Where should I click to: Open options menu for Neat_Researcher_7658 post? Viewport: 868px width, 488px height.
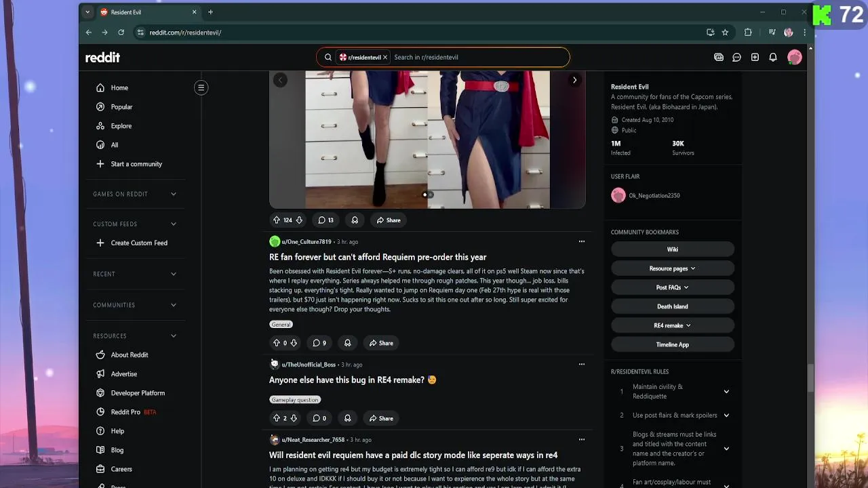pos(581,439)
